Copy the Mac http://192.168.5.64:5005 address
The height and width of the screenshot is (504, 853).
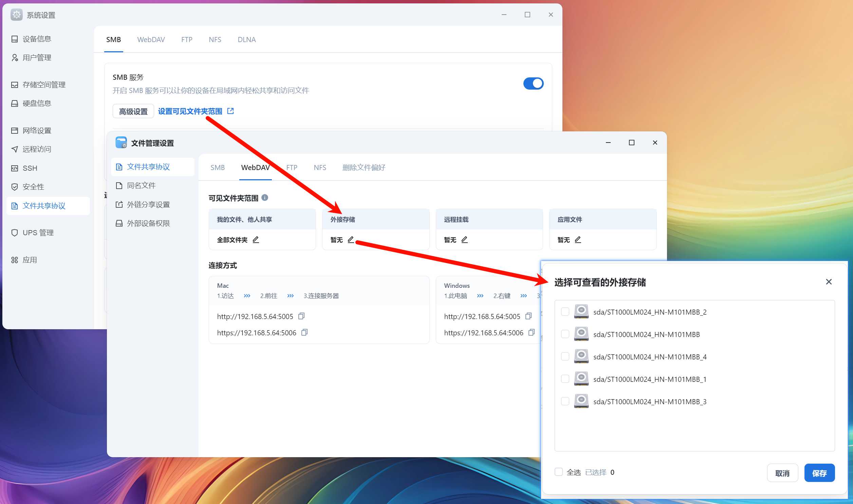pyautogui.click(x=301, y=316)
